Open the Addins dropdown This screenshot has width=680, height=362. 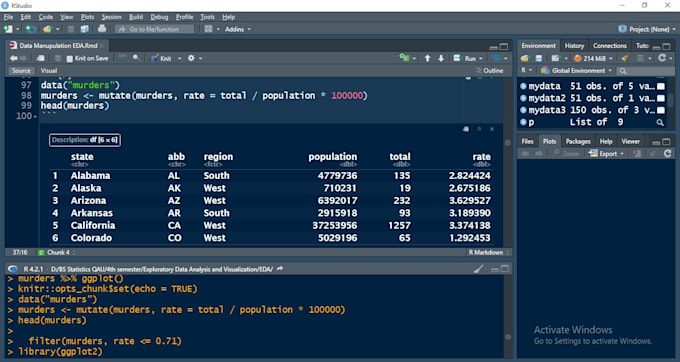click(238, 29)
